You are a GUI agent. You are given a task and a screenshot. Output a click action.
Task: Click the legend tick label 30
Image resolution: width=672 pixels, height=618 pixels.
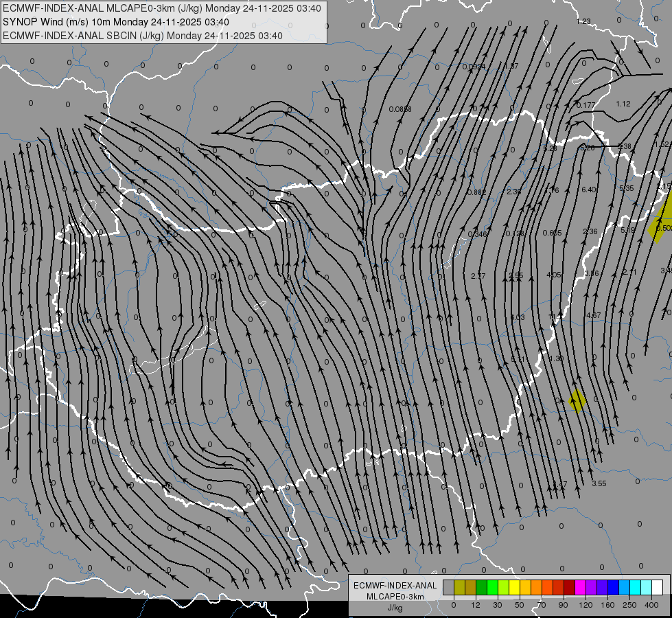pos(498,605)
